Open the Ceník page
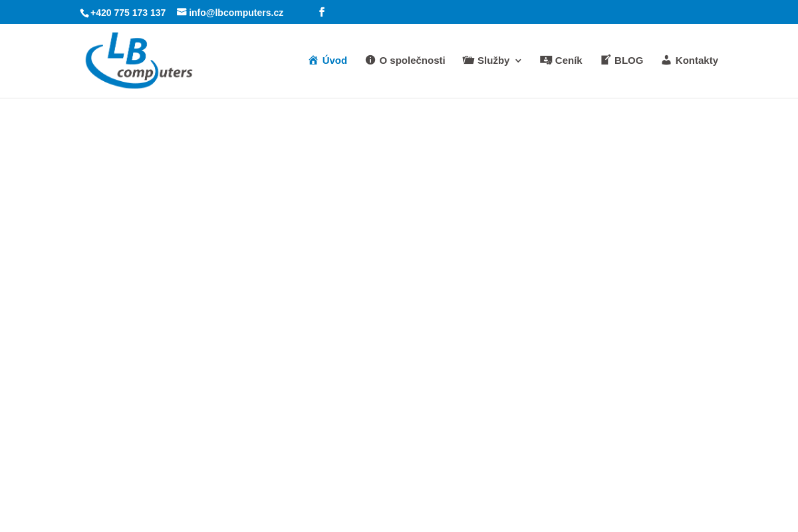Viewport: 798px width, 532px height. tap(569, 61)
